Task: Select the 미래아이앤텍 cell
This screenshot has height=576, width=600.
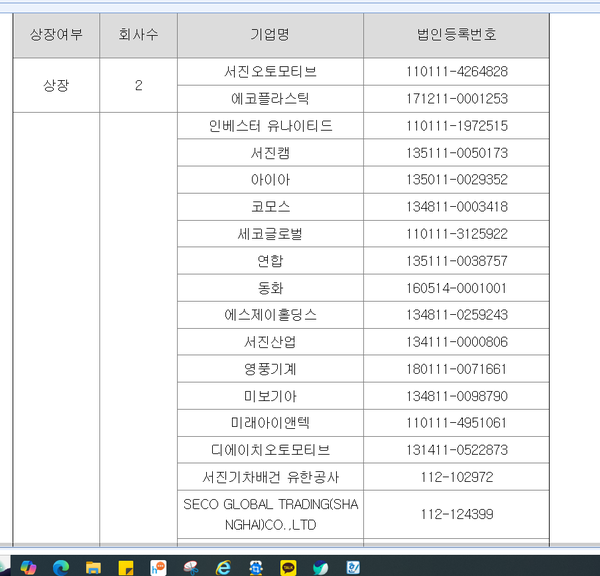Action: 270,423
